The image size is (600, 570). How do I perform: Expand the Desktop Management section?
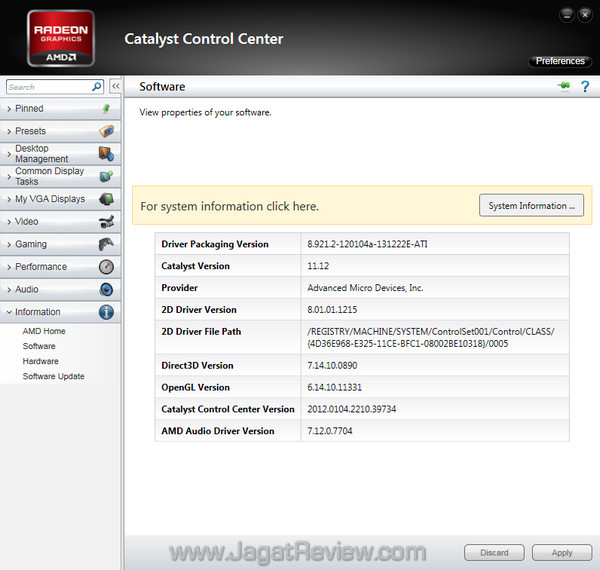(x=60, y=154)
